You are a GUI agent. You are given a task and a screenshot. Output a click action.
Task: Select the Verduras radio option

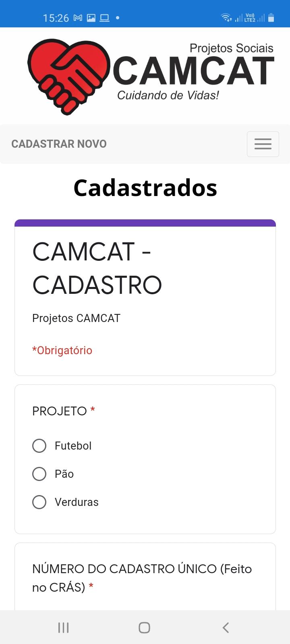(39, 502)
